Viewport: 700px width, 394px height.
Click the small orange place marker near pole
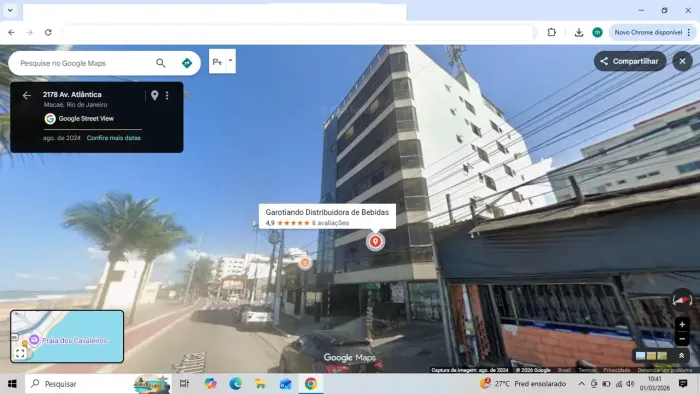click(x=305, y=263)
